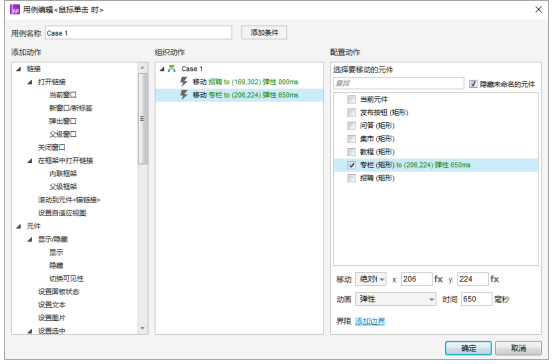Open the 移动 绝对 position type dropdown
The width and height of the screenshot is (553, 364).
pyautogui.click(x=371, y=279)
